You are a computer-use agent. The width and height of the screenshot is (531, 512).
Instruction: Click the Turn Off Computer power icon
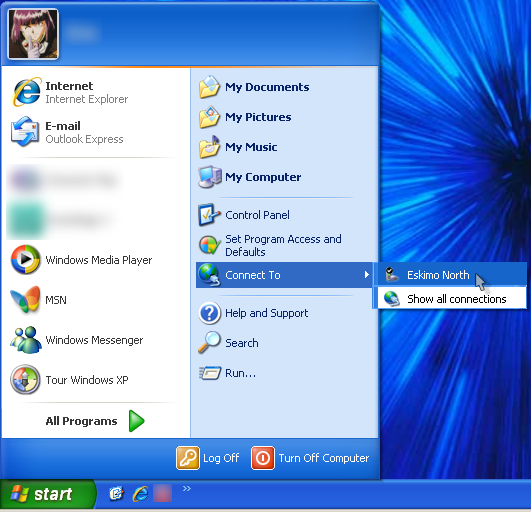263,458
